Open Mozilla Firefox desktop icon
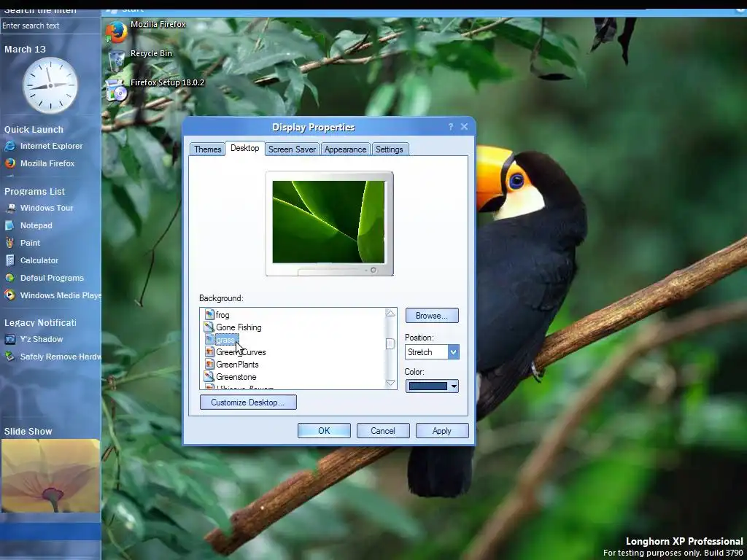This screenshot has height=560, width=747. pos(117,32)
